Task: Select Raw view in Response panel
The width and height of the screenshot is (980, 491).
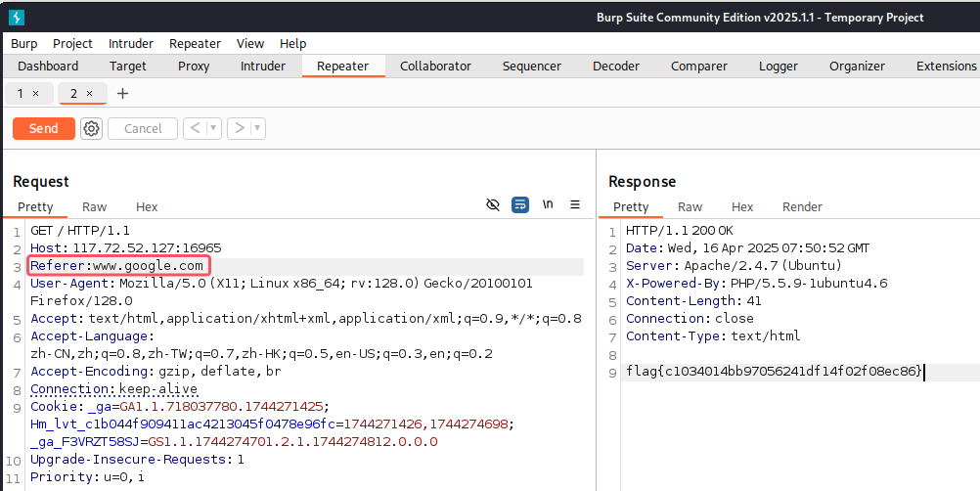Action: 690,206
